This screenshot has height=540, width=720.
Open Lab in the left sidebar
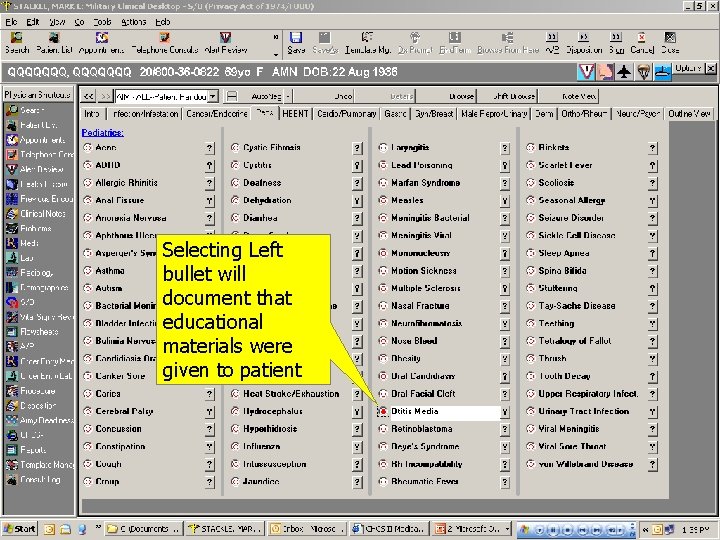[21, 258]
